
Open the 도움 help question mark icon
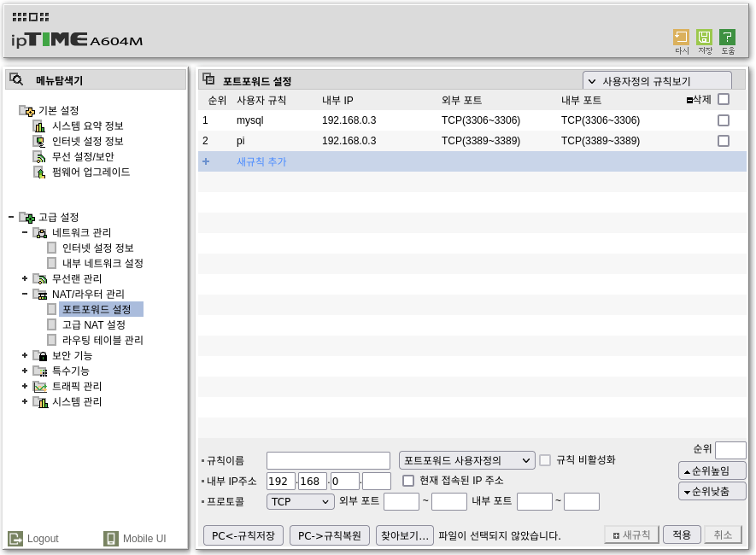click(727, 38)
